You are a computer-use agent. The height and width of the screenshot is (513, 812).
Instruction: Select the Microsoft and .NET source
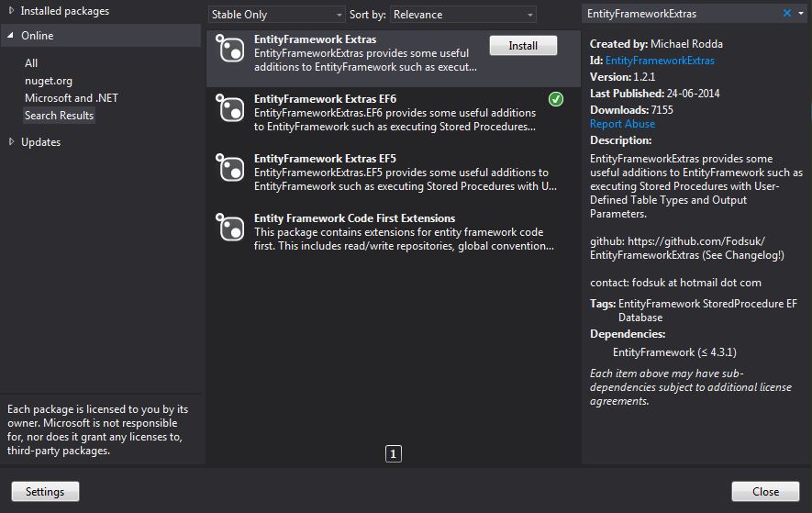point(72,98)
